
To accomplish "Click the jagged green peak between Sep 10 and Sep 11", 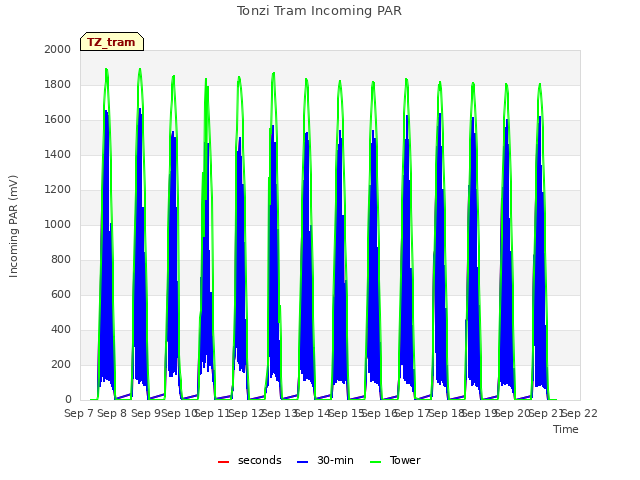I will [x=206, y=80].
